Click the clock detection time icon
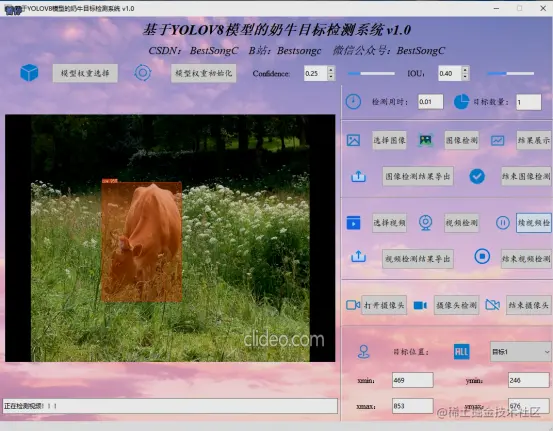The image size is (554, 432). 353,102
